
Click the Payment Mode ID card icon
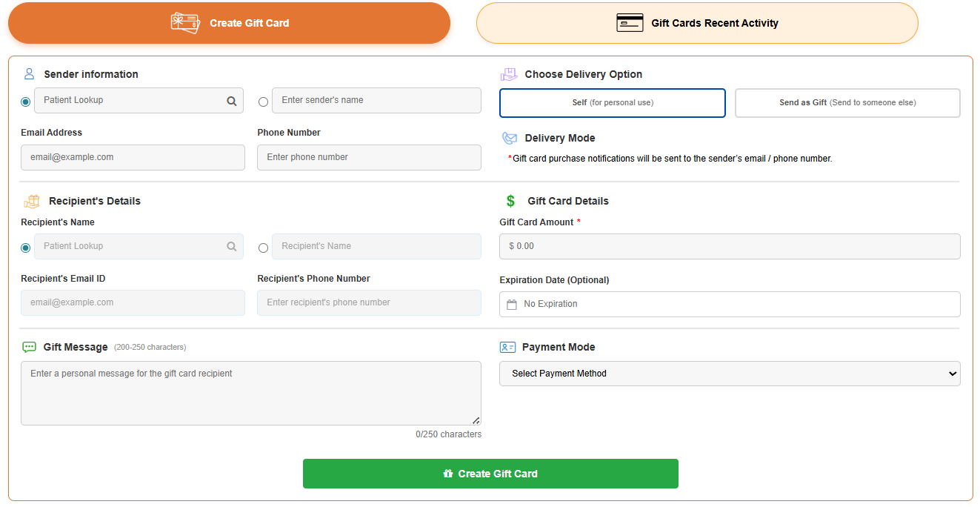tap(507, 347)
